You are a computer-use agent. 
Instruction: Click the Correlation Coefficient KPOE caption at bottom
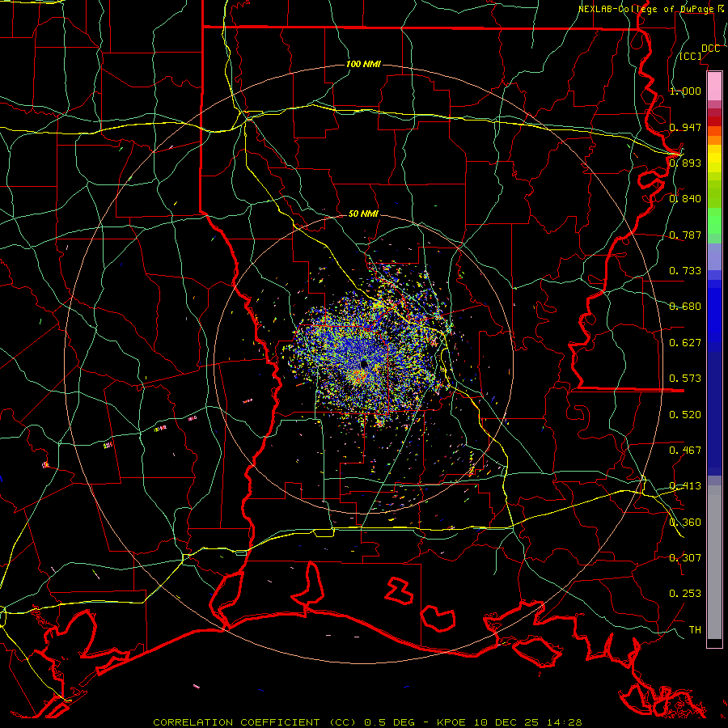367,722
